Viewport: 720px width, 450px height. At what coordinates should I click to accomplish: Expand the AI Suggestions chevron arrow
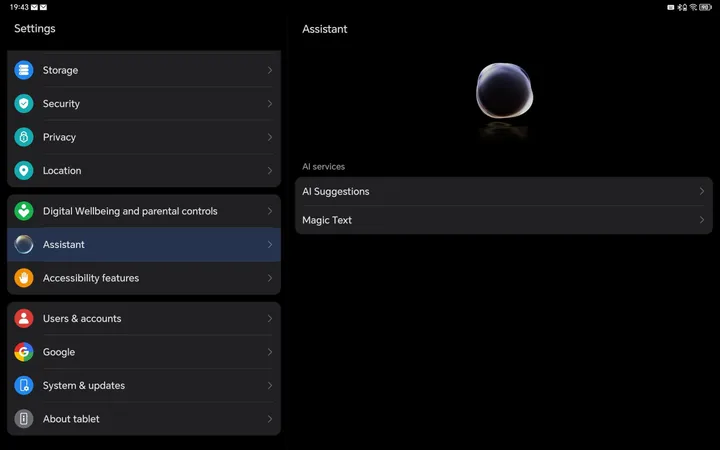pos(702,191)
